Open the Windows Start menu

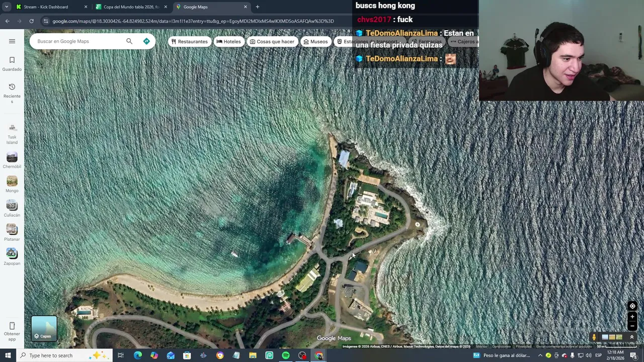point(8,355)
